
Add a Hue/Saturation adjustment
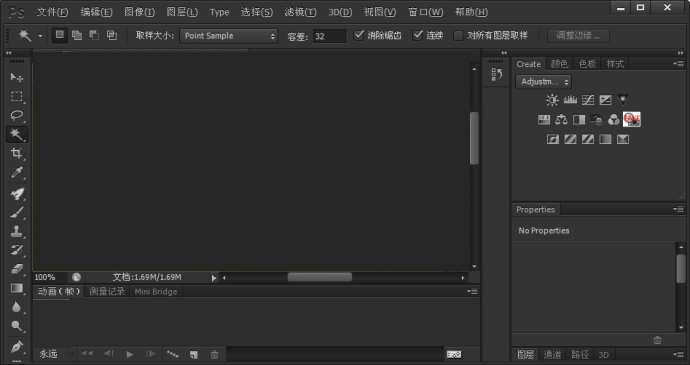pyautogui.click(x=544, y=120)
